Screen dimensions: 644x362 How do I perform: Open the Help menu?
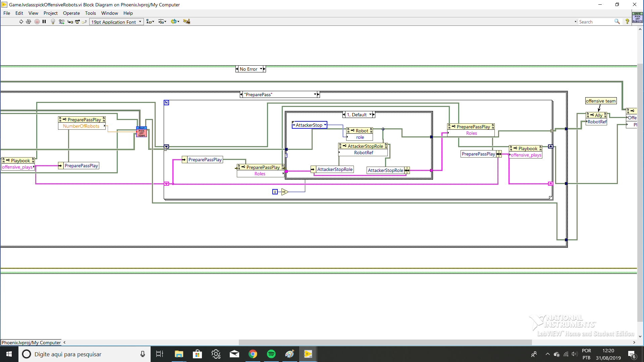(x=128, y=13)
